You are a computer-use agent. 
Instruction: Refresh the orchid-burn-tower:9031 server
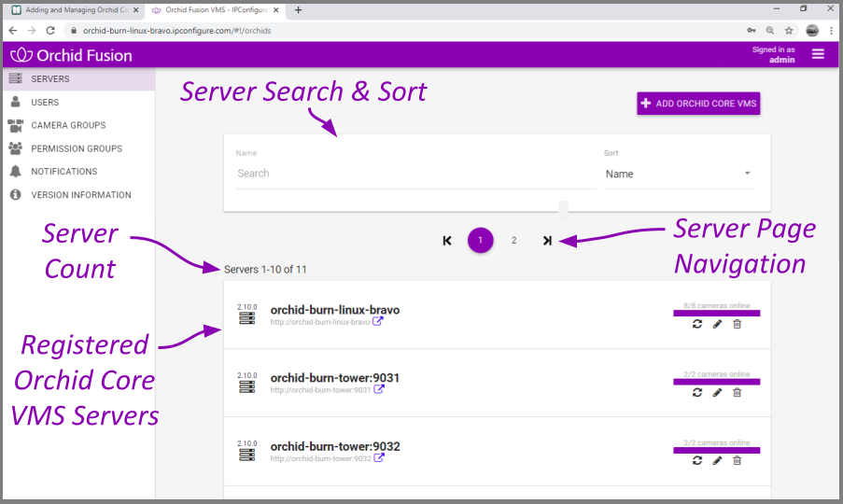(x=697, y=393)
